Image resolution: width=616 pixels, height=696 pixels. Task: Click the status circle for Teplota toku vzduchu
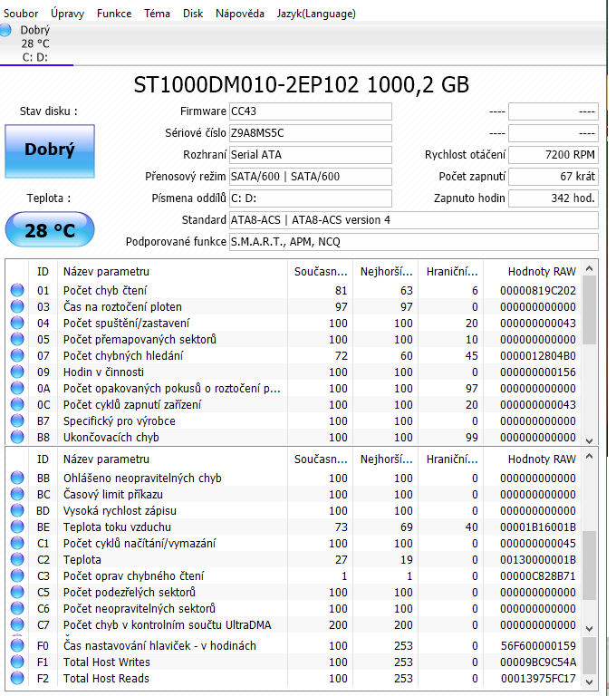[x=17, y=527]
